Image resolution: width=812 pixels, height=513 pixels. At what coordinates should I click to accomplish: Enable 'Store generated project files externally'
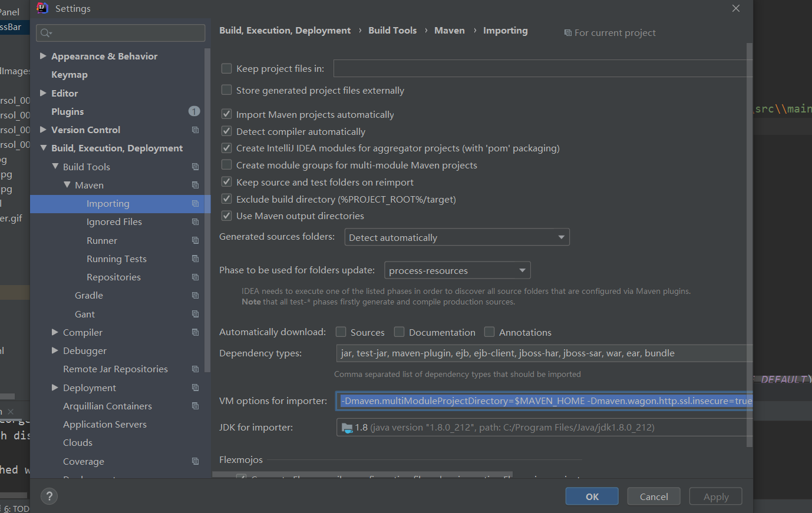pyautogui.click(x=226, y=90)
